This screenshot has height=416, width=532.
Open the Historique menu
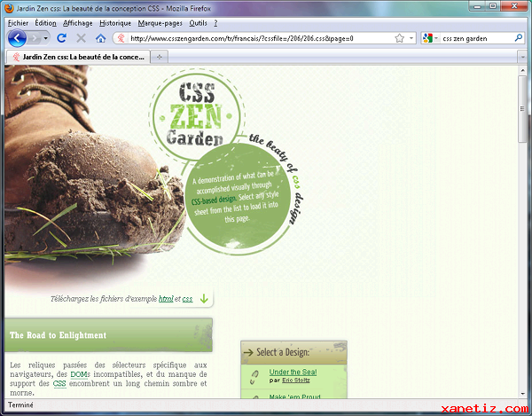[115, 23]
